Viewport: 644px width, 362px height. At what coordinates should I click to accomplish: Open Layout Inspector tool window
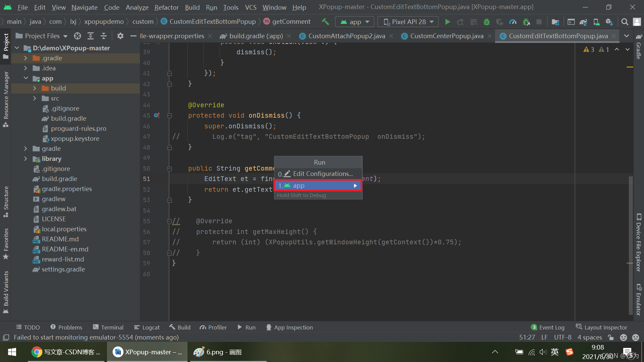pos(601,327)
